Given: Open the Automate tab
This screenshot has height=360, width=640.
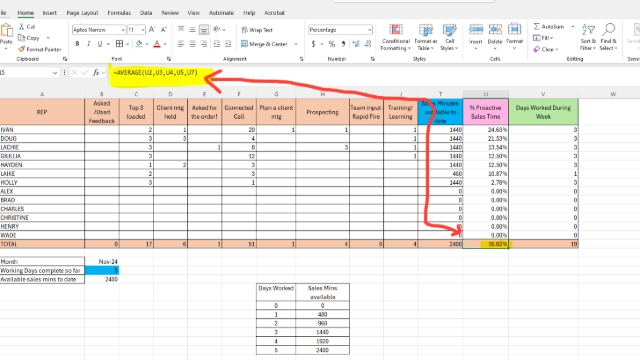Looking at the screenshot, I should (221, 13).
